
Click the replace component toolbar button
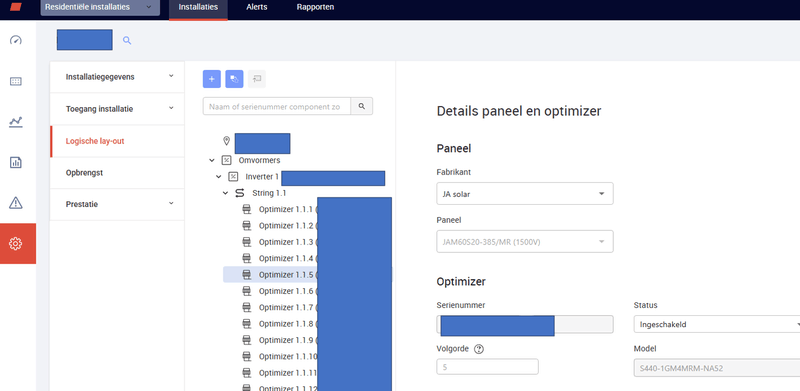pos(234,79)
